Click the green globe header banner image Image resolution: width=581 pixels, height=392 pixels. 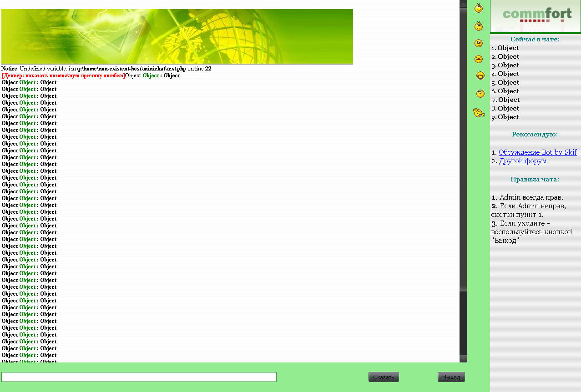pyautogui.click(x=177, y=36)
